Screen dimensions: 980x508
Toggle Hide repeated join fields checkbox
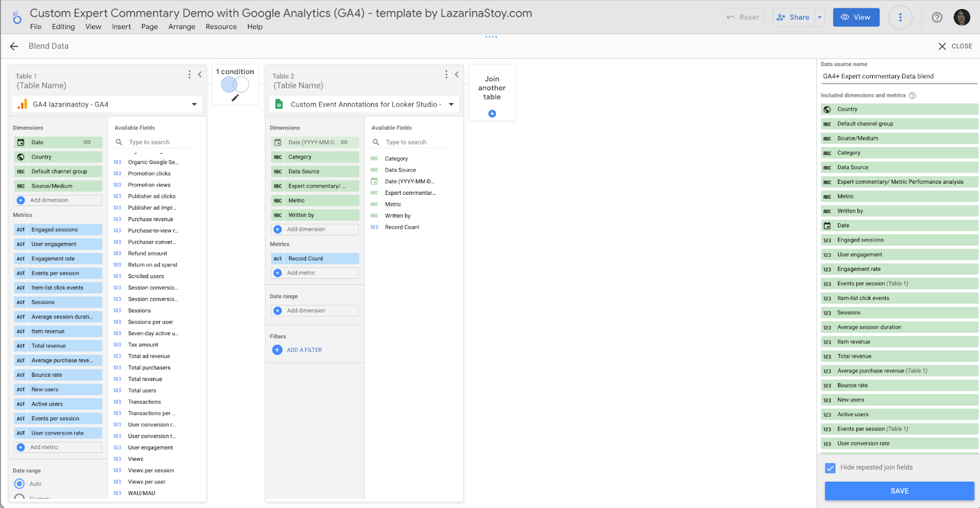(830, 468)
